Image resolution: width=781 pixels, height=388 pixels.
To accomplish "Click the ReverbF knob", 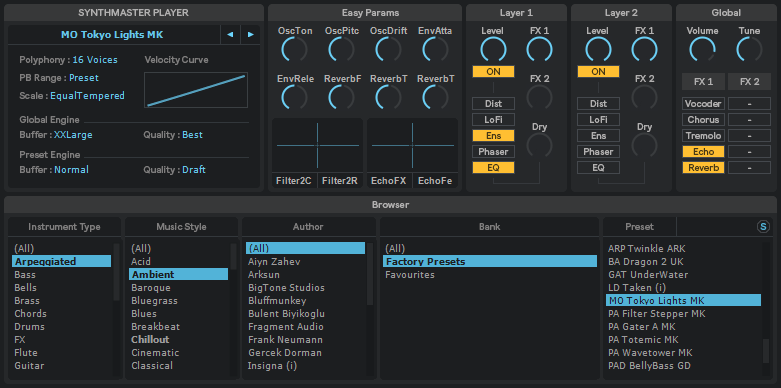I will tap(342, 98).
